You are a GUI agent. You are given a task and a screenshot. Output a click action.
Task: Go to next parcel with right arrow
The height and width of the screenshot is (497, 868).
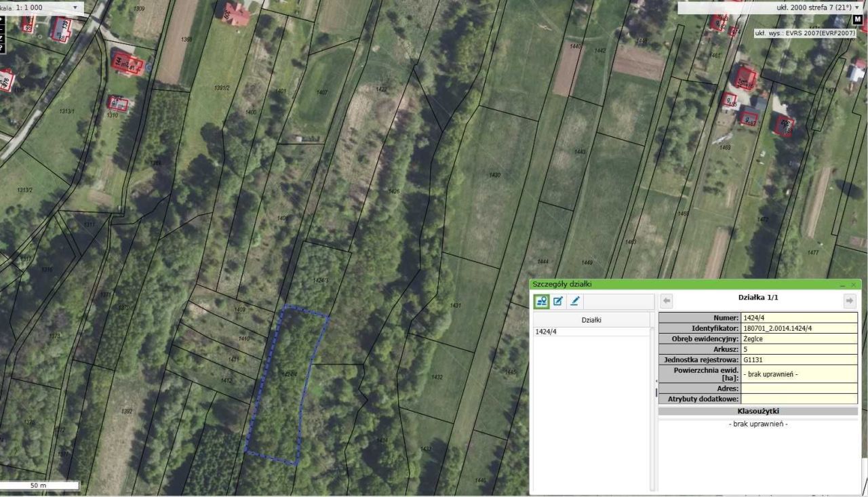850,301
